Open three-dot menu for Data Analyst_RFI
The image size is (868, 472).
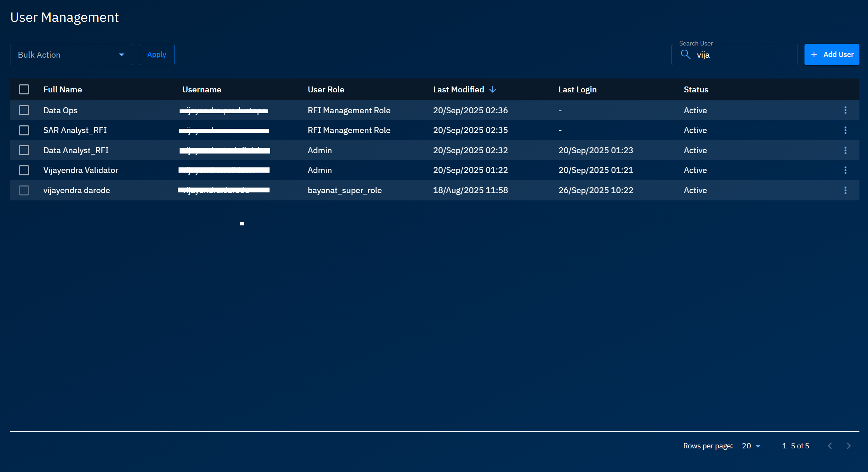coord(845,150)
